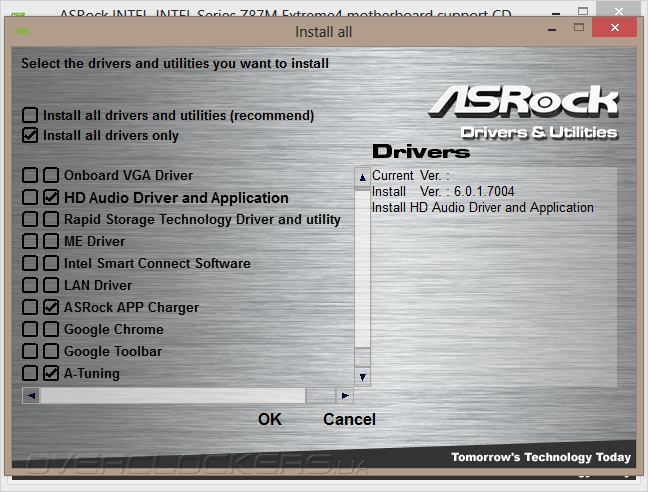Click 'Install HD Audio Driver and Application' description
Image resolution: width=648 pixels, height=492 pixels.
[x=483, y=207]
